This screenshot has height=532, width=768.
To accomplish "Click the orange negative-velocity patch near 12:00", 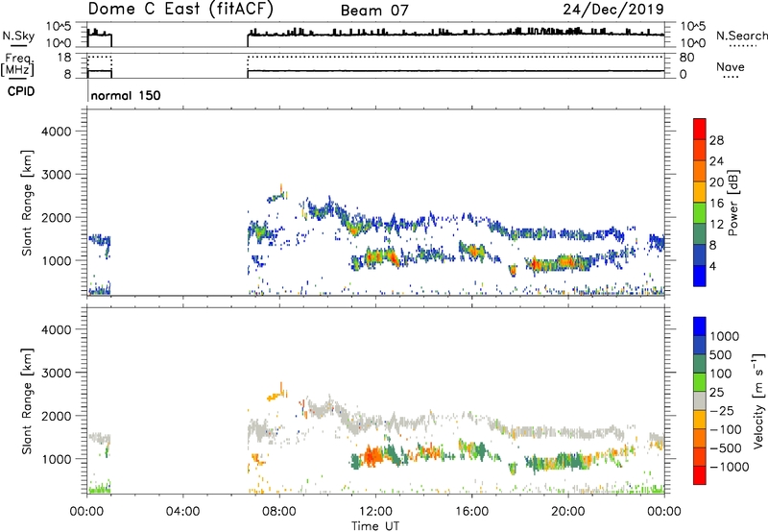I will click(373, 456).
